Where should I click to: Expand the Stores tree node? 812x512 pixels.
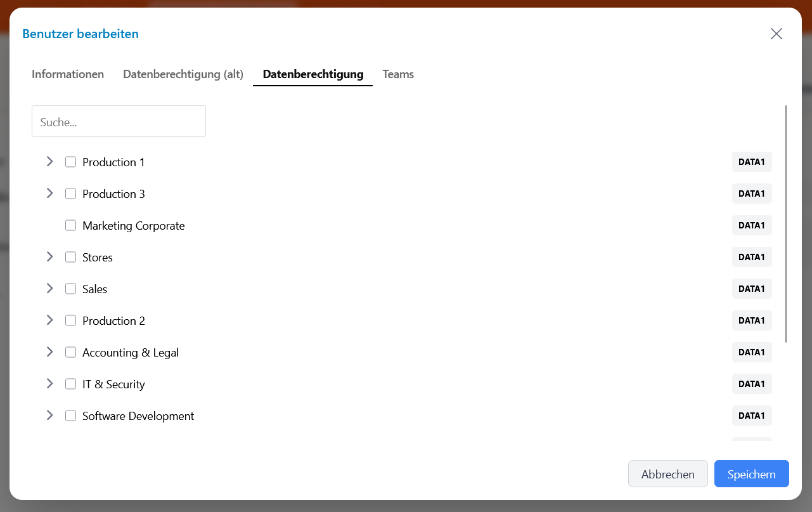click(49, 257)
